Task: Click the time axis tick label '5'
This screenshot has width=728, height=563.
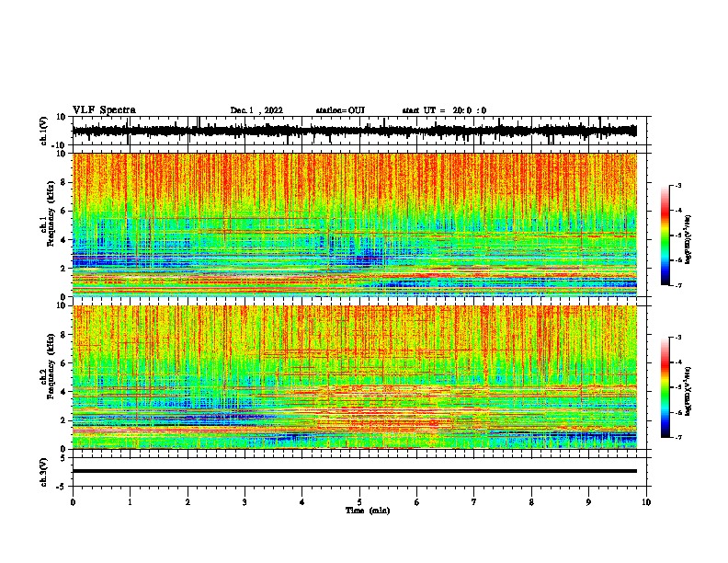Action: point(359,502)
